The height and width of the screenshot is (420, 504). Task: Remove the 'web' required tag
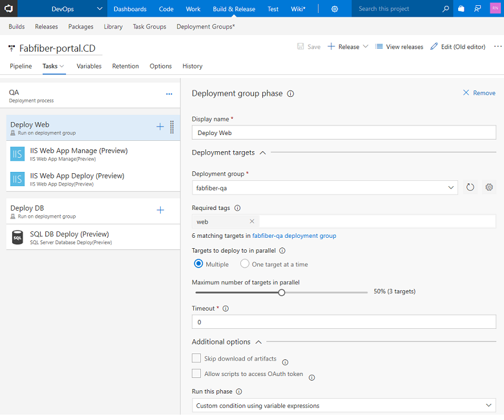coord(252,222)
